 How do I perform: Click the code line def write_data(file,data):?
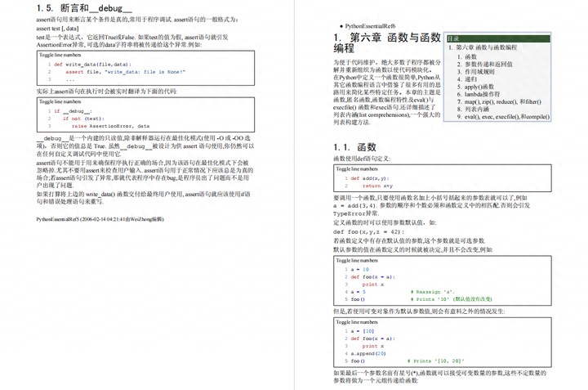click(92, 65)
